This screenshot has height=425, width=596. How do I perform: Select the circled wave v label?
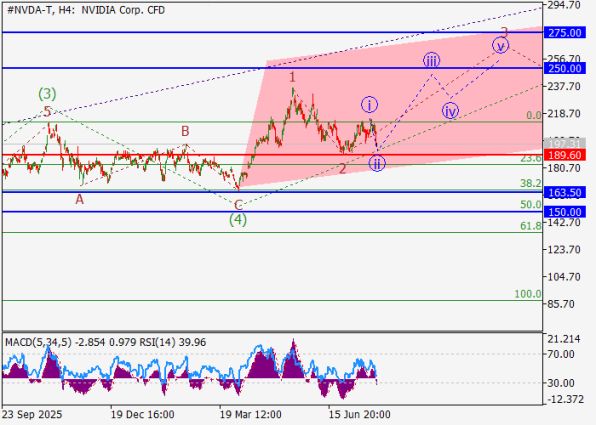click(x=501, y=46)
